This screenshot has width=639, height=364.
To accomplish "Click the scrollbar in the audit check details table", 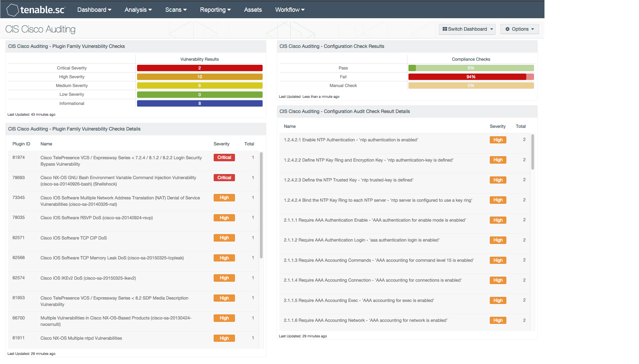I will (533, 152).
